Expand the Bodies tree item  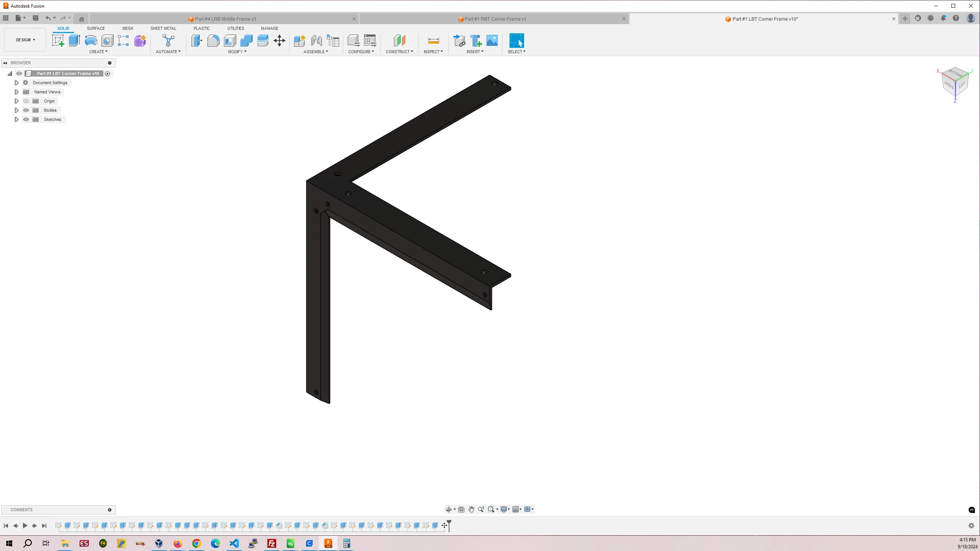tap(16, 110)
